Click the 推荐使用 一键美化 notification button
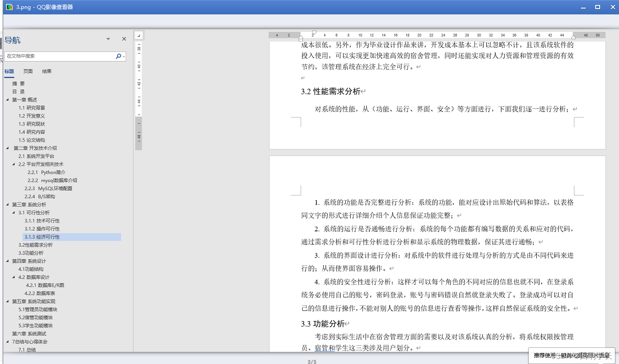 [572, 355]
